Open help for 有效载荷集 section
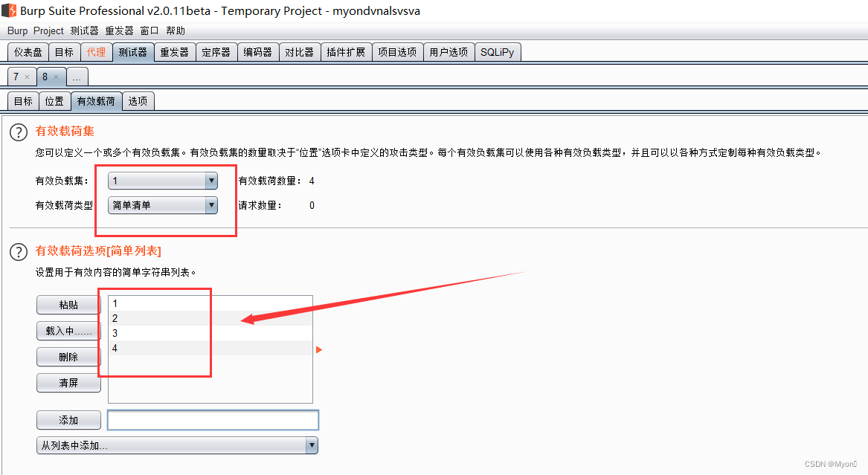 pyautogui.click(x=19, y=132)
